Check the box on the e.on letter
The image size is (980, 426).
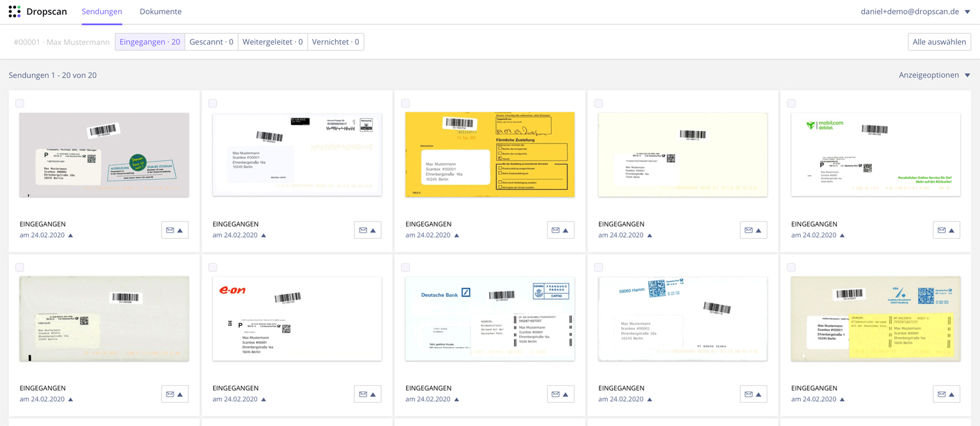(213, 268)
